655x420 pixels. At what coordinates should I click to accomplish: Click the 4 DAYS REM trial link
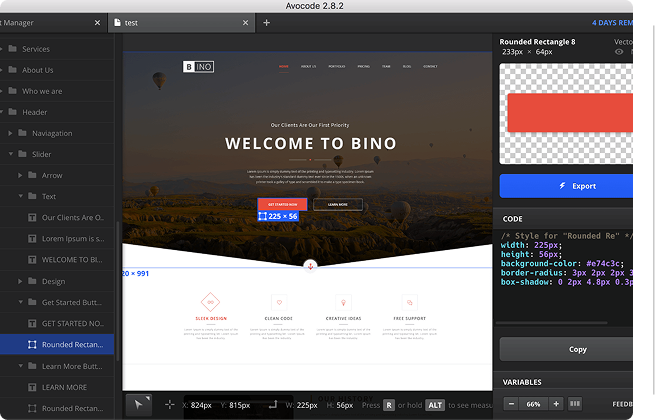tap(612, 23)
